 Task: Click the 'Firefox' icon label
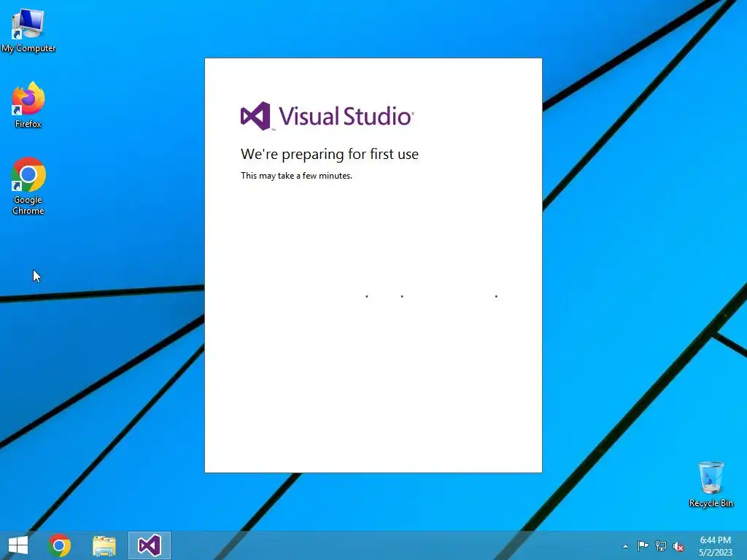(x=28, y=124)
